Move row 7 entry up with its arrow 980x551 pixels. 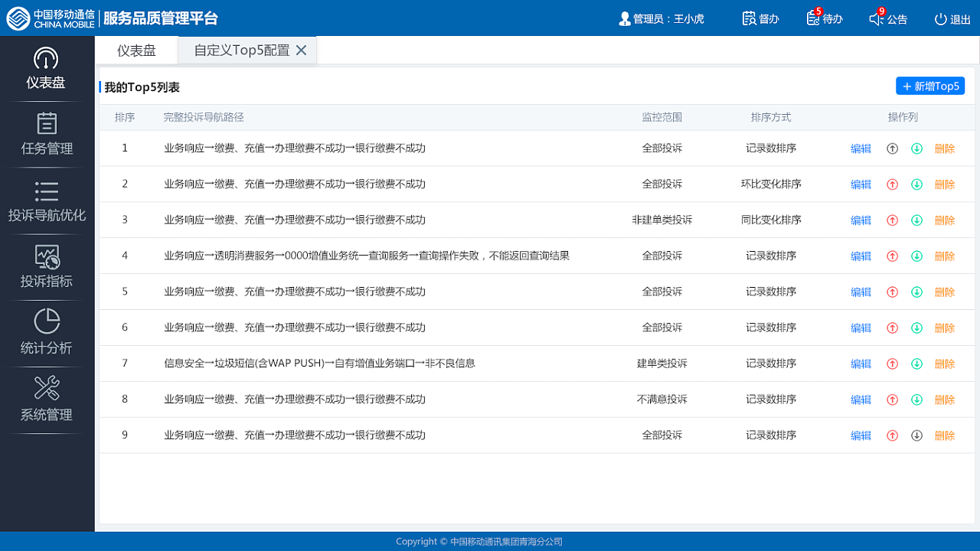(x=892, y=364)
